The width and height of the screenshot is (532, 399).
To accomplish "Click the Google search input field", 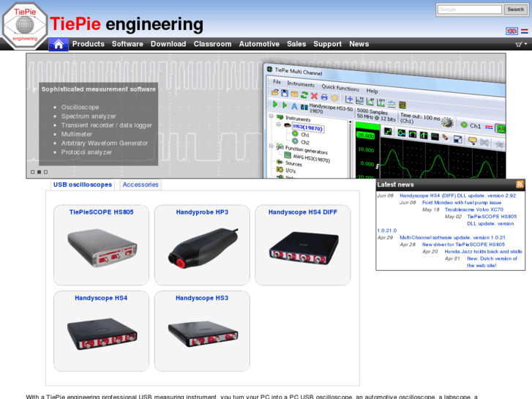I will tap(470, 10).
